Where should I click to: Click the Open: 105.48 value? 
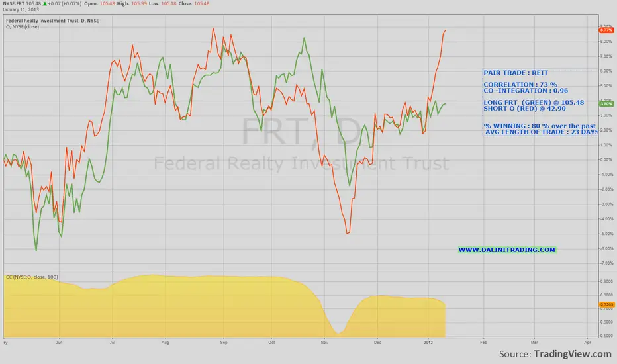click(99, 3)
